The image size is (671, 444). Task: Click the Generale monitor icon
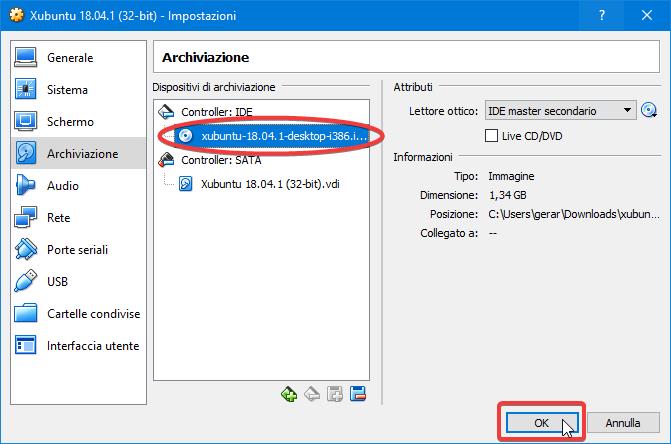[26, 58]
